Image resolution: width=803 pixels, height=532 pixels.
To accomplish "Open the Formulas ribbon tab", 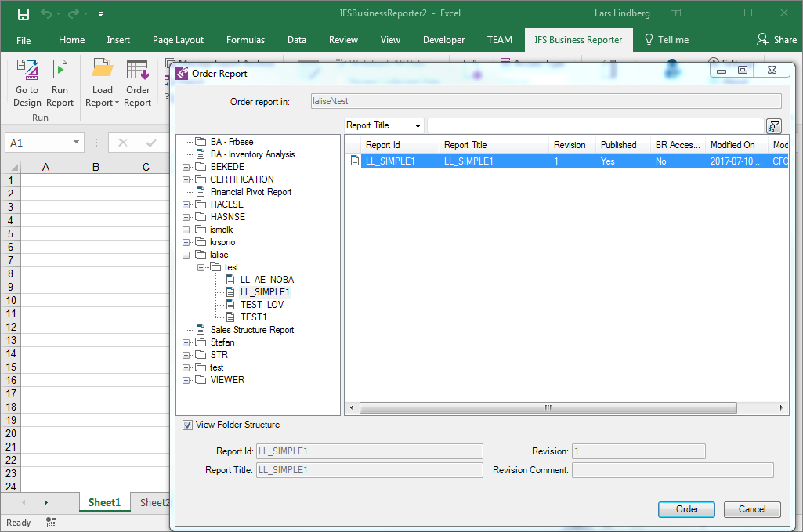I will tap(245, 40).
